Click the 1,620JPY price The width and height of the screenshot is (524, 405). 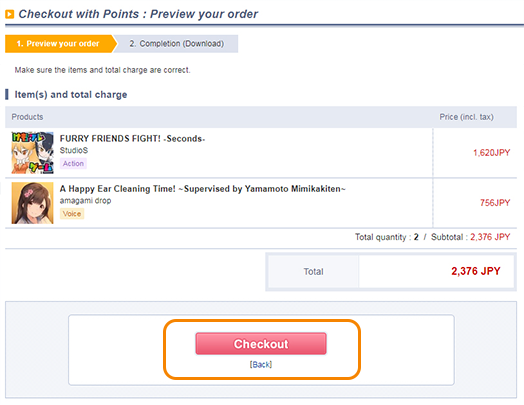(492, 153)
